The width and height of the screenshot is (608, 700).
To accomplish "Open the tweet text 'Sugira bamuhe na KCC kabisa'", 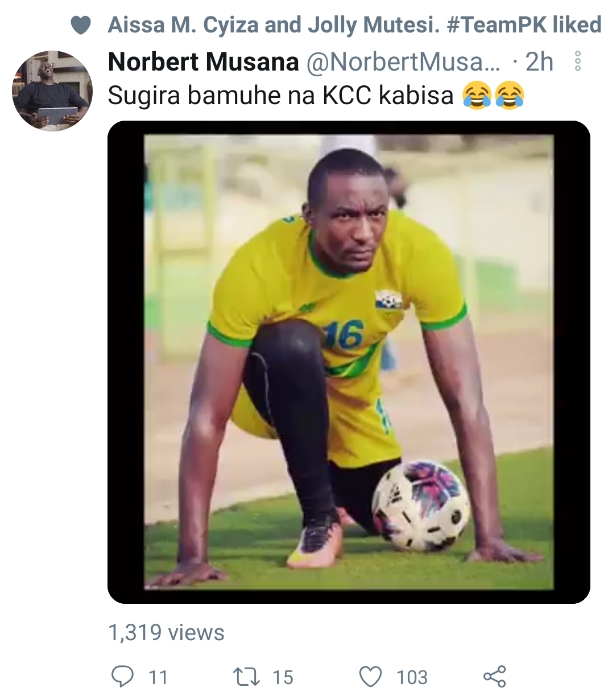I will coord(280,96).
